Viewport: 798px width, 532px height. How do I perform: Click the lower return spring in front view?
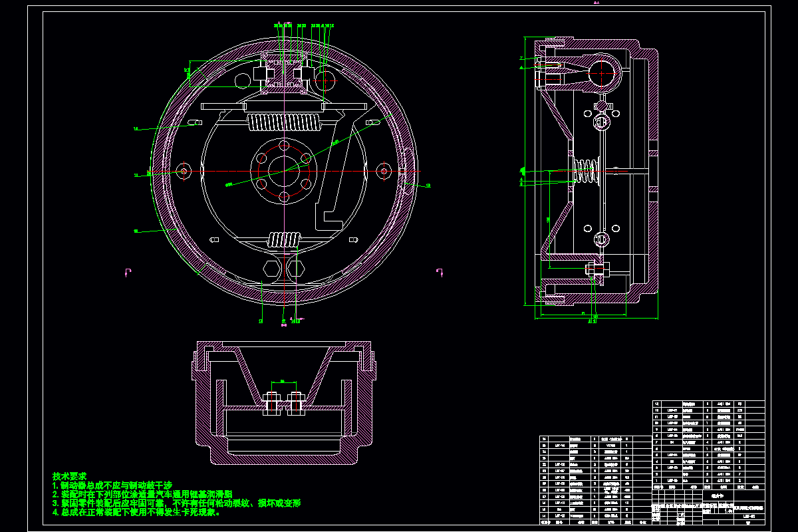(x=285, y=239)
